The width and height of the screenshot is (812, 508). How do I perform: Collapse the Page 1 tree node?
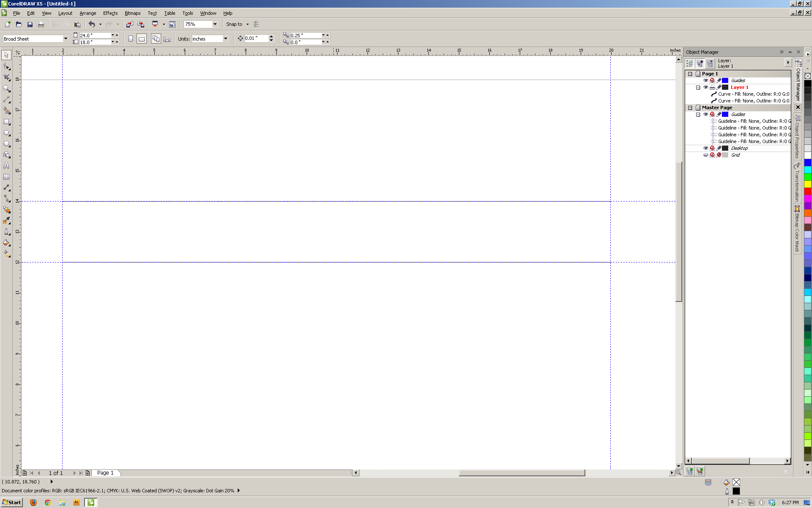click(x=690, y=74)
